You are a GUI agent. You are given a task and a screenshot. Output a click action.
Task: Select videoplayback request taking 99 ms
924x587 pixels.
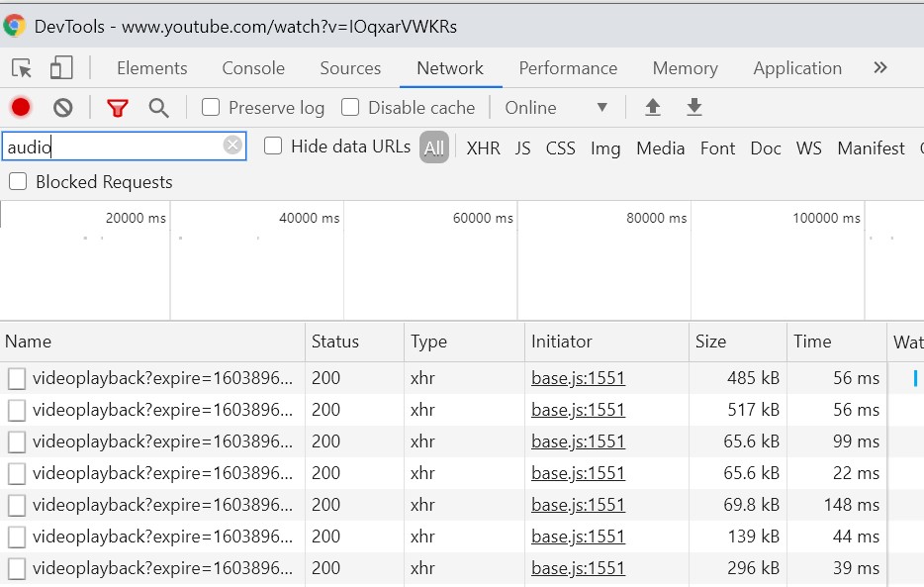click(162, 441)
